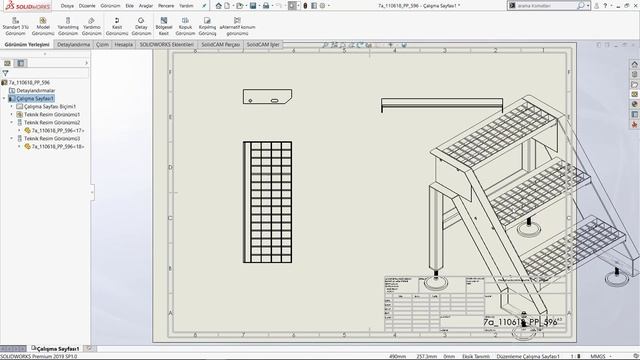Switch to Hesapla tab
Image resolution: width=640 pixels, height=360 pixels.
[x=124, y=44]
